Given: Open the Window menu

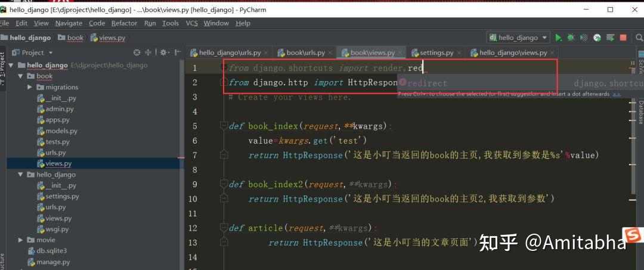Looking at the screenshot, I should [x=216, y=23].
